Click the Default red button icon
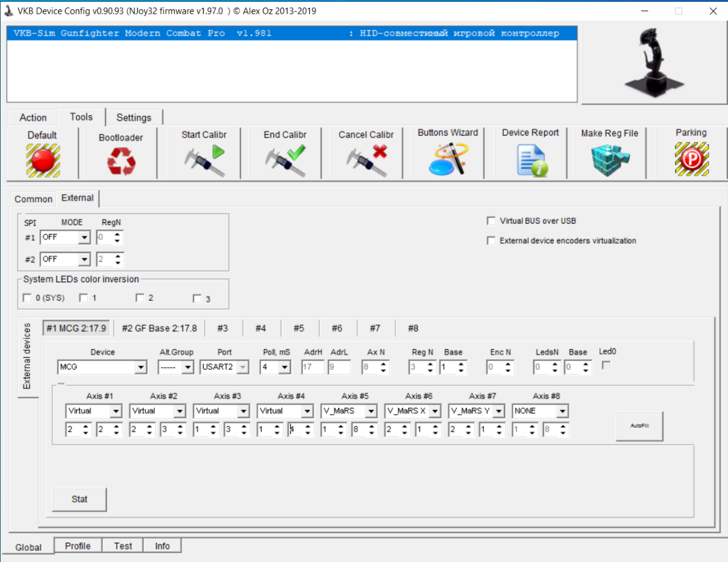The width and height of the screenshot is (728, 562). (42, 160)
